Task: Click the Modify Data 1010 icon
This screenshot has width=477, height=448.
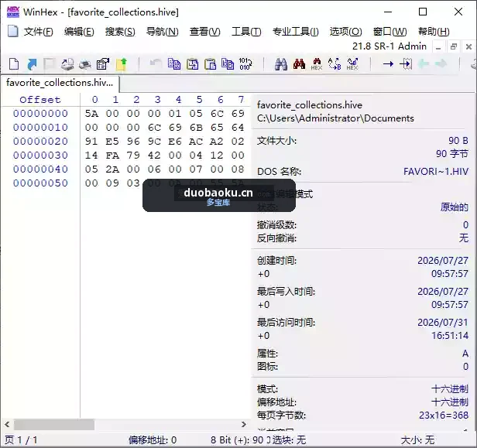Action: point(245,64)
